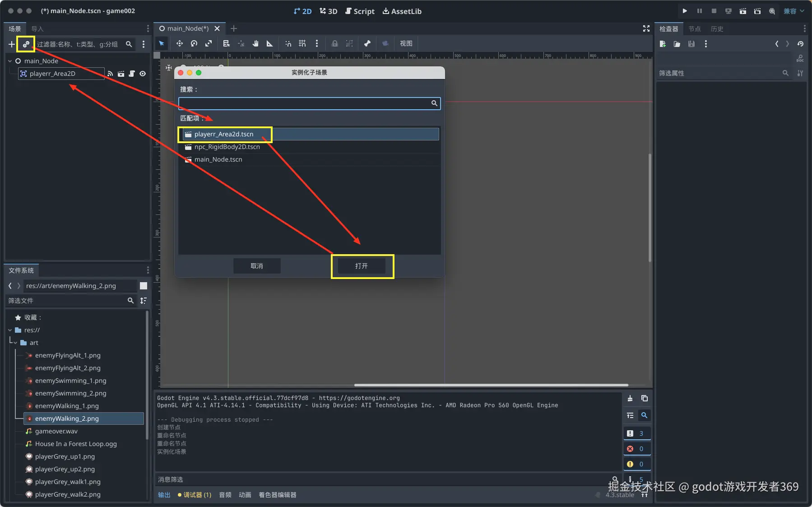812x507 pixels.
Task: Add a new child node with plus icon
Action: coord(11,44)
